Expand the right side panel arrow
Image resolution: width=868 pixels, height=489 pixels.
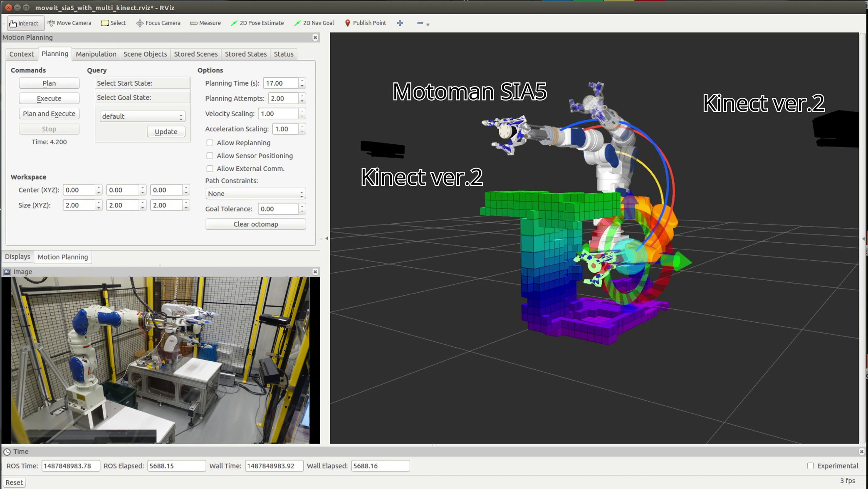click(863, 239)
